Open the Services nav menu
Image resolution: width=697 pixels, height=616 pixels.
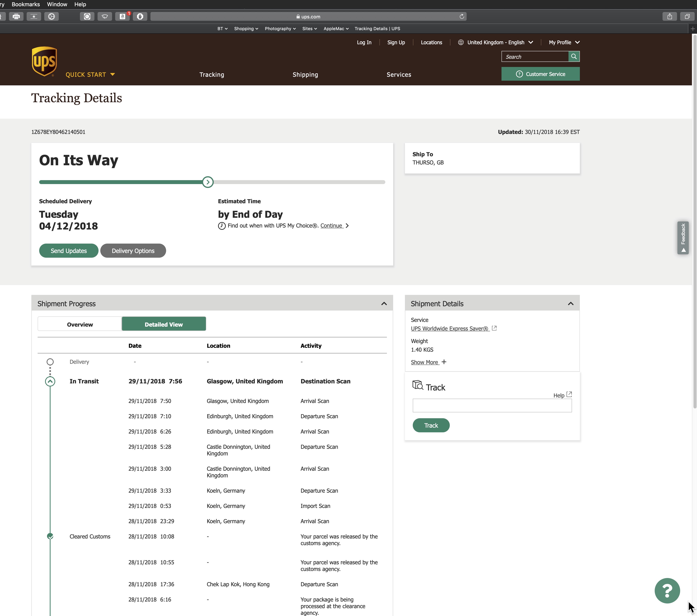pos(399,75)
